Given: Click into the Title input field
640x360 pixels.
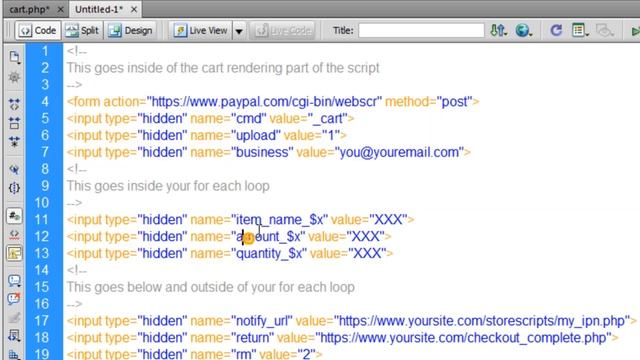Looking at the screenshot, I should pyautogui.click(x=421, y=31).
